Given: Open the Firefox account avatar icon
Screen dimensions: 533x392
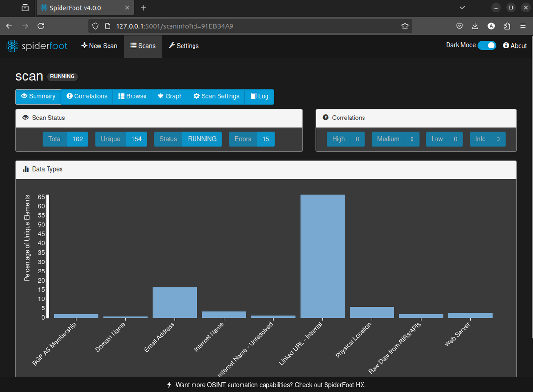Looking at the screenshot, I should pos(491,26).
